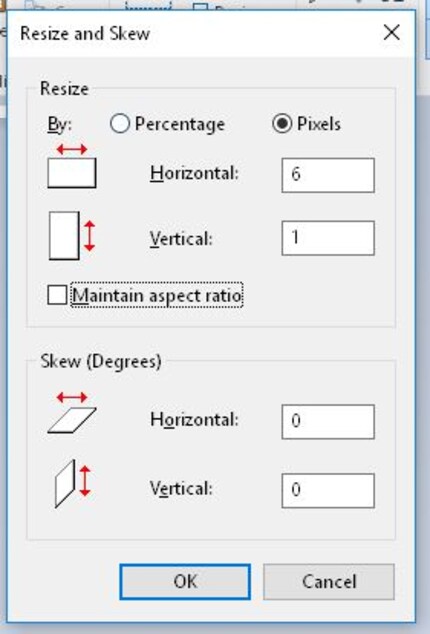Screen dimensions: 430x634
Task: Click the horizontal skew parallelogram icon
Action: coord(72,413)
